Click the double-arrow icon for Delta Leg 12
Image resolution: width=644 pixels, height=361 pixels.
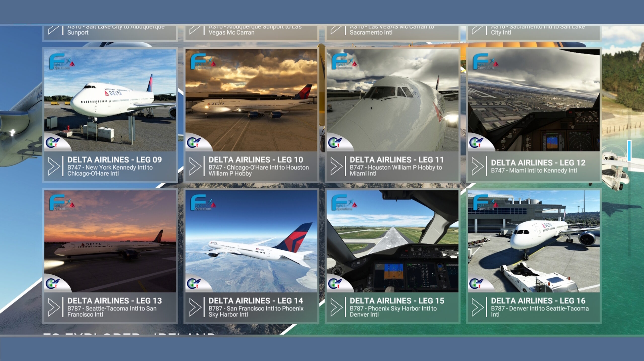coord(478,166)
